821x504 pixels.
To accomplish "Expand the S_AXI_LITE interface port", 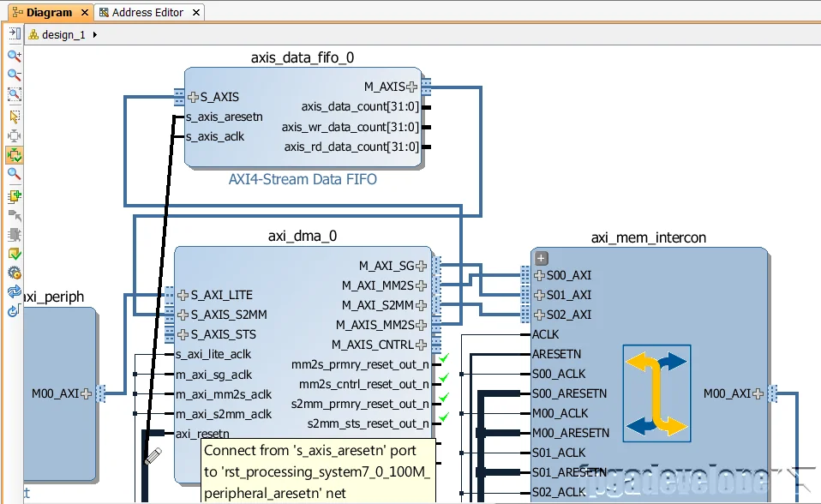I will [183, 295].
